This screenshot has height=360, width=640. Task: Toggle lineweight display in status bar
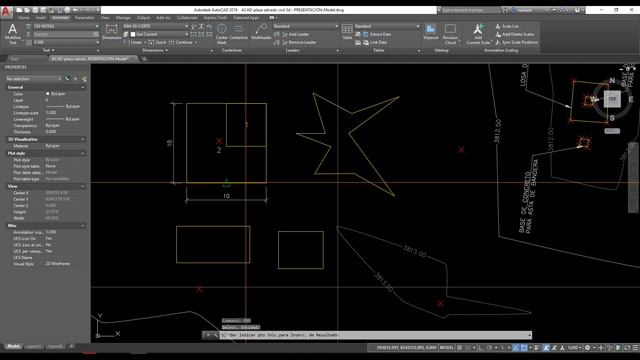pyautogui.click(x=537, y=348)
